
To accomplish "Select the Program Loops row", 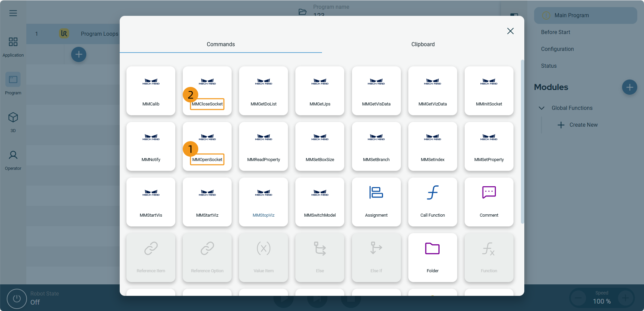I will (x=73, y=34).
